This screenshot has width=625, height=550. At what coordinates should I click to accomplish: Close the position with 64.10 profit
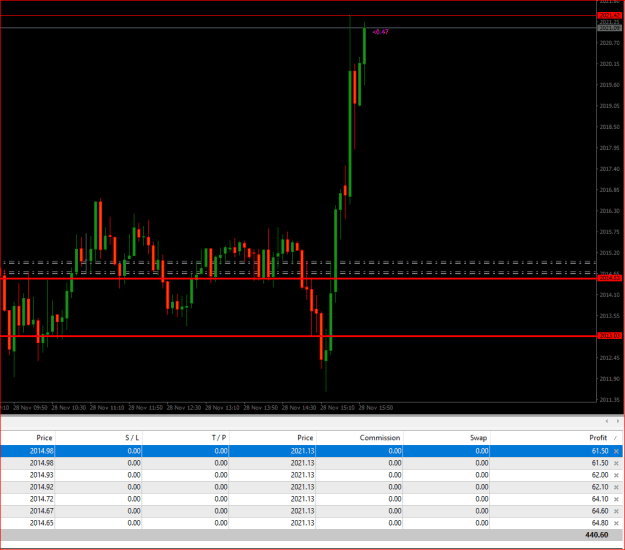(x=616, y=499)
